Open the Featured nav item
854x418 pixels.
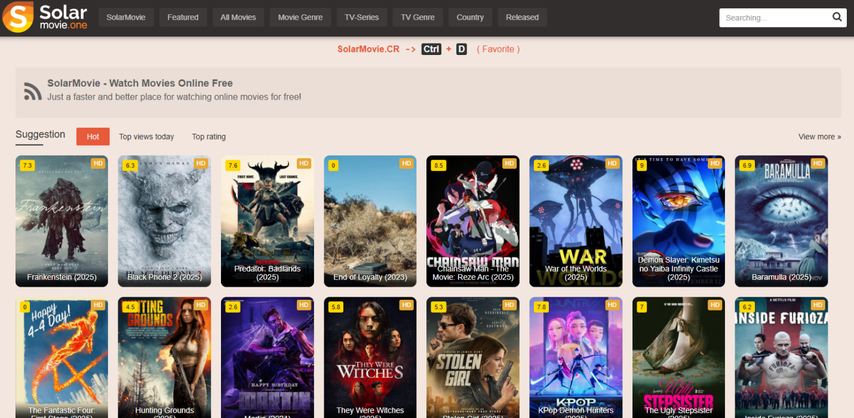[183, 17]
